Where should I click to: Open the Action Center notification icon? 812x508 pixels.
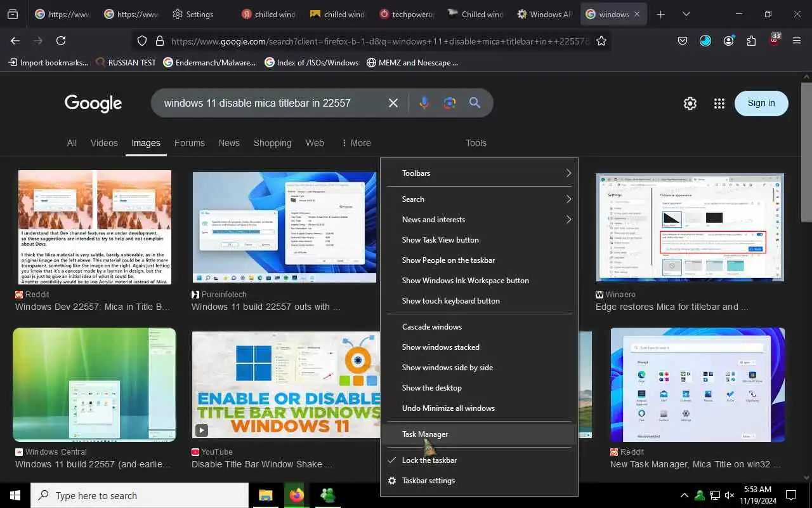[x=791, y=495]
